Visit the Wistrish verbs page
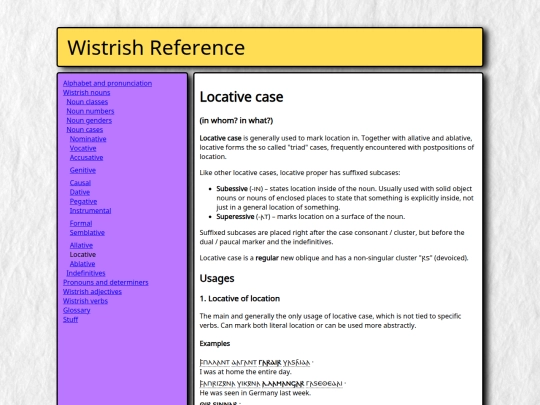Screen dimensions: 540x405 point(85,301)
